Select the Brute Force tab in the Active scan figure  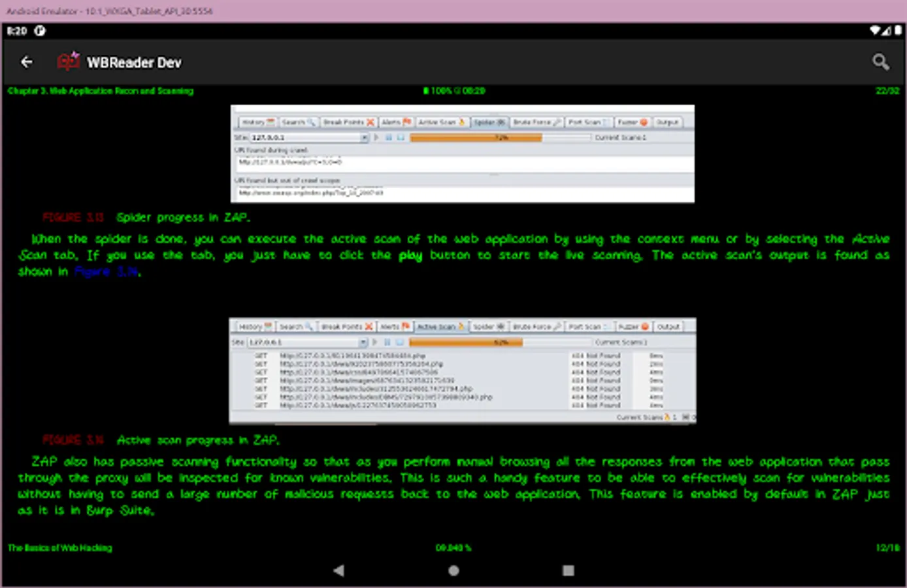pyautogui.click(x=536, y=327)
